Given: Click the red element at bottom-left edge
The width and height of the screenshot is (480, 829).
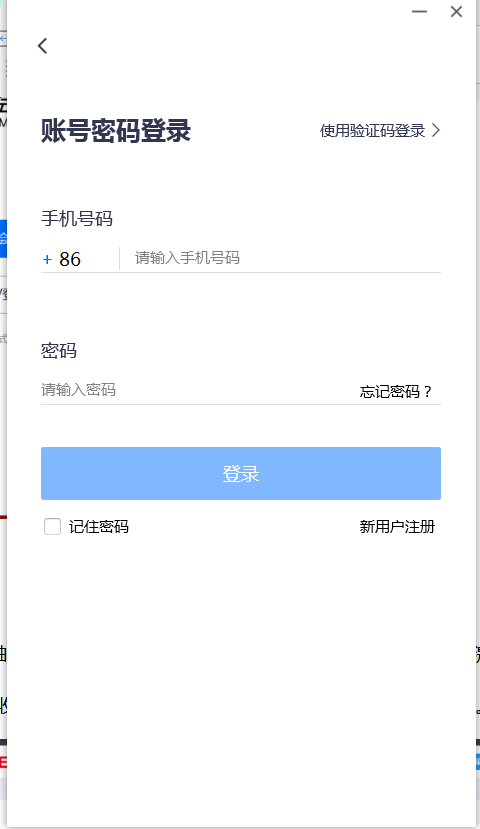Looking at the screenshot, I should (x=3, y=762).
